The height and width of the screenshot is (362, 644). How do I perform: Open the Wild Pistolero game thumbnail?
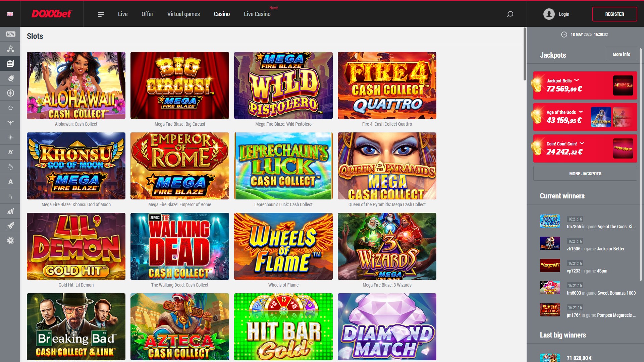click(283, 85)
